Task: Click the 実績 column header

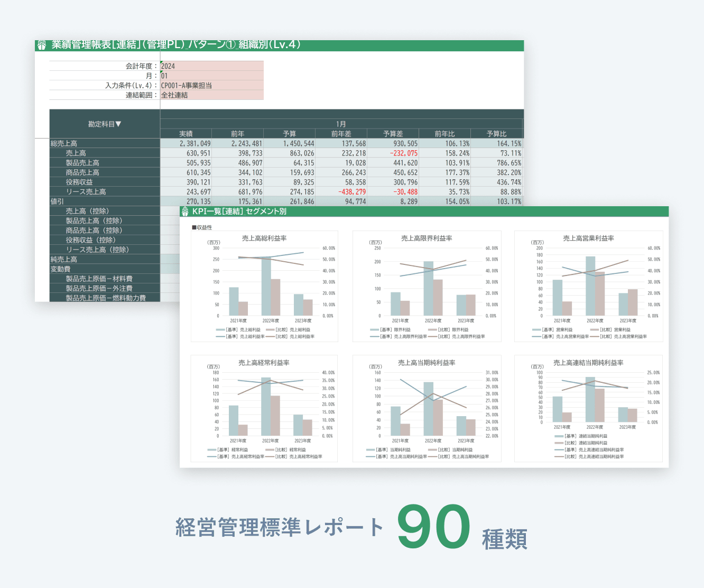Action: 186,134
